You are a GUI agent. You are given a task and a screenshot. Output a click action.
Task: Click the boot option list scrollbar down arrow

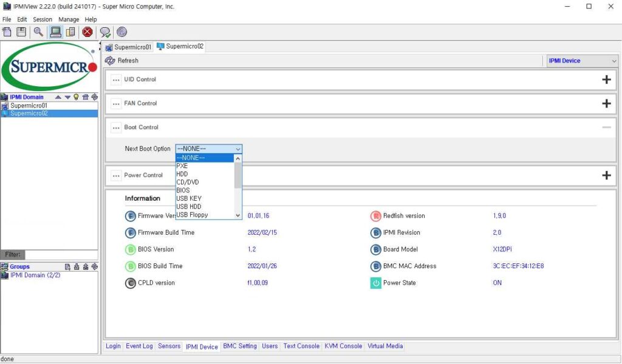click(x=238, y=215)
